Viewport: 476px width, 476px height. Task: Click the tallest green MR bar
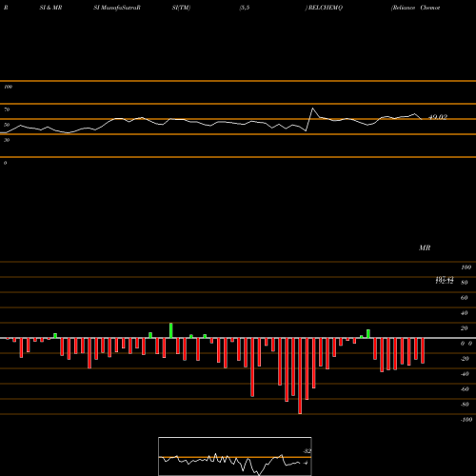click(x=171, y=330)
